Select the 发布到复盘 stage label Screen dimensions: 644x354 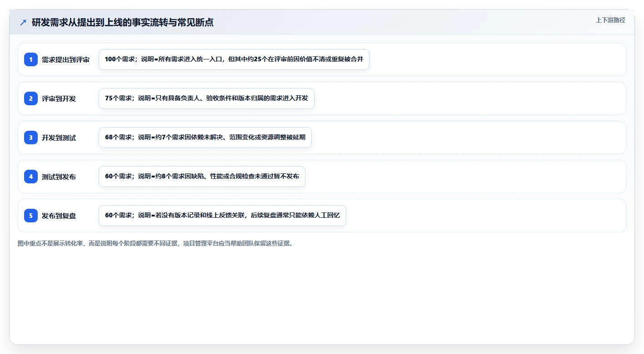pos(59,216)
